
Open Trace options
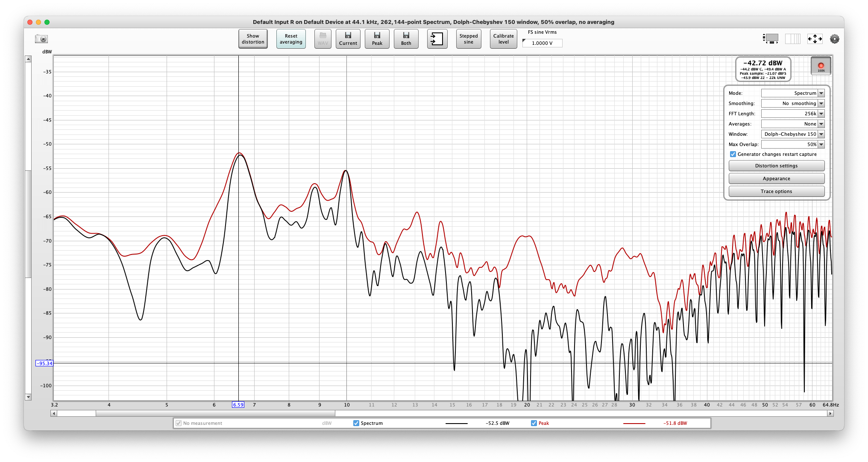[777, 191]
